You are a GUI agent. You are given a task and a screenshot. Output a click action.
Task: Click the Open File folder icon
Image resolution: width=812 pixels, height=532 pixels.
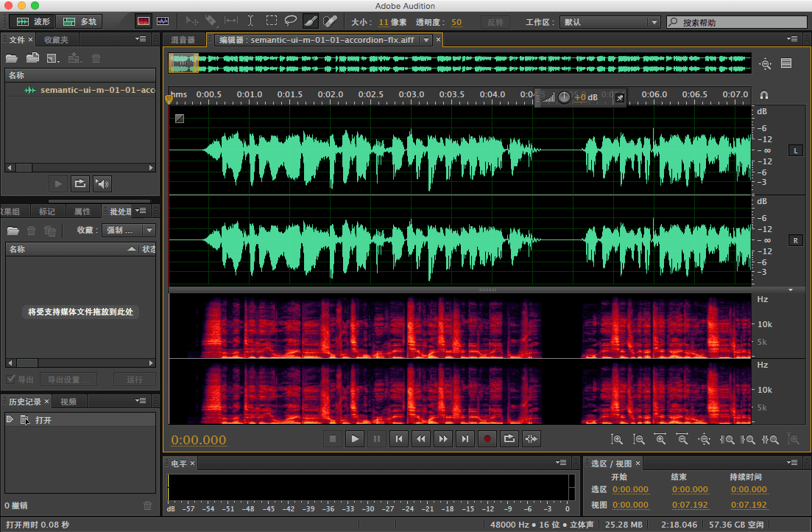click(11, 58)
